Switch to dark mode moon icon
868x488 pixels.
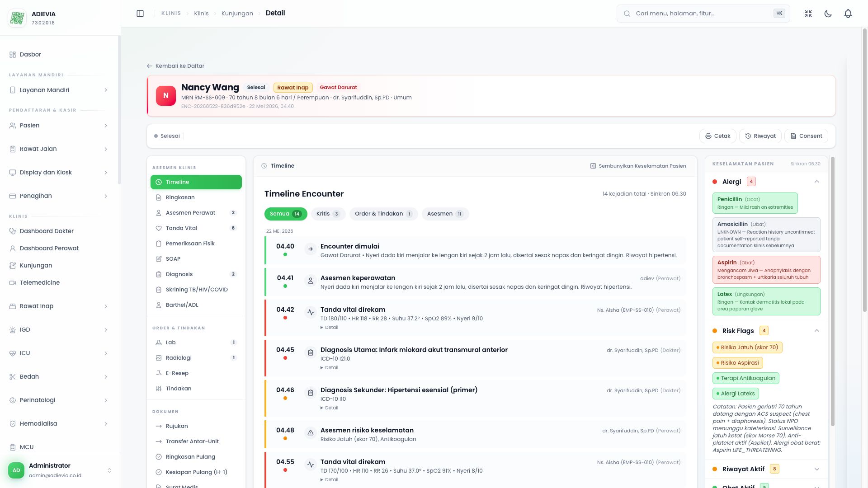pyautogui.click(x=828, y=14)
